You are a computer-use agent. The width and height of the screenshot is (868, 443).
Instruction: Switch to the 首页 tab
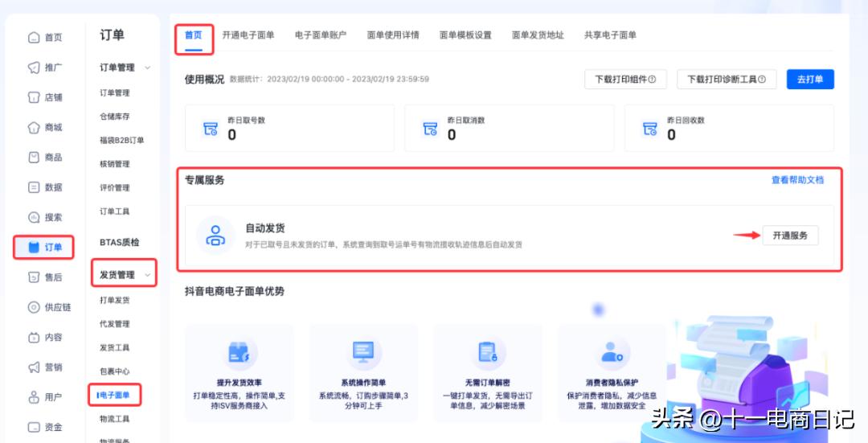pyautogui.click(x=193, y=35)
